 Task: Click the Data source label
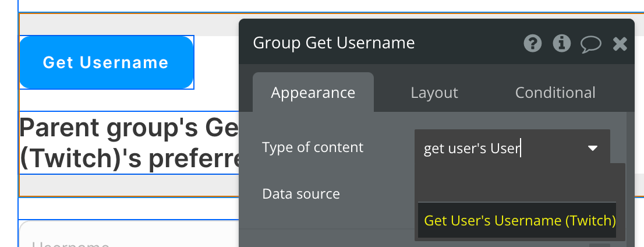pos(300,193)
